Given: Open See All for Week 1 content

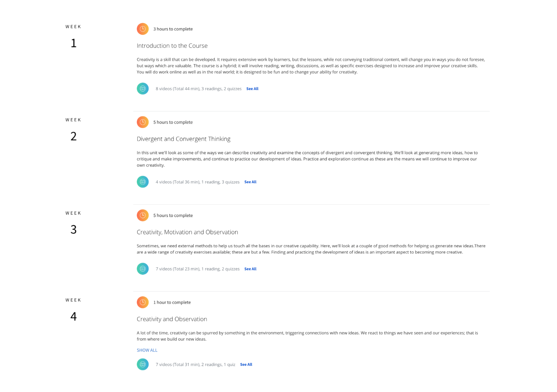Looking at the screenshot, I should click(252, 89).
